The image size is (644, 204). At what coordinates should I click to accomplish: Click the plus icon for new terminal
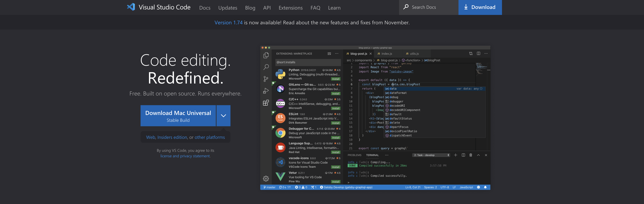(456, 155)
